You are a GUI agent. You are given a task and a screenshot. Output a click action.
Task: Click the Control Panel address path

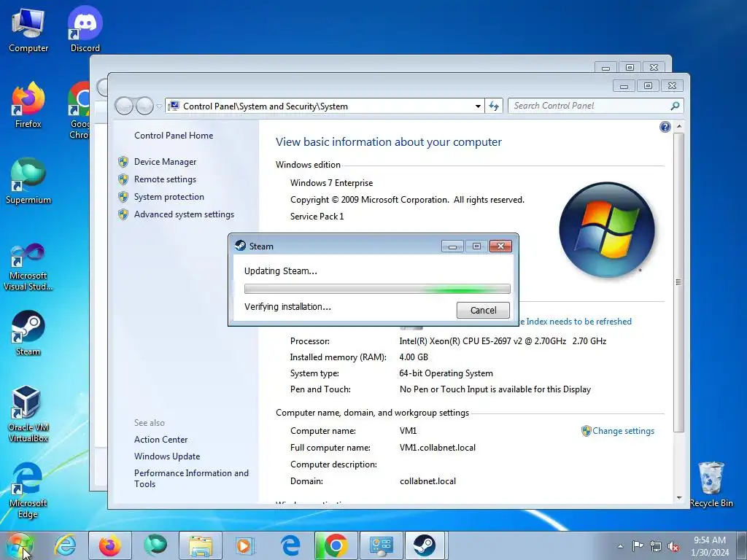(266, 106)
